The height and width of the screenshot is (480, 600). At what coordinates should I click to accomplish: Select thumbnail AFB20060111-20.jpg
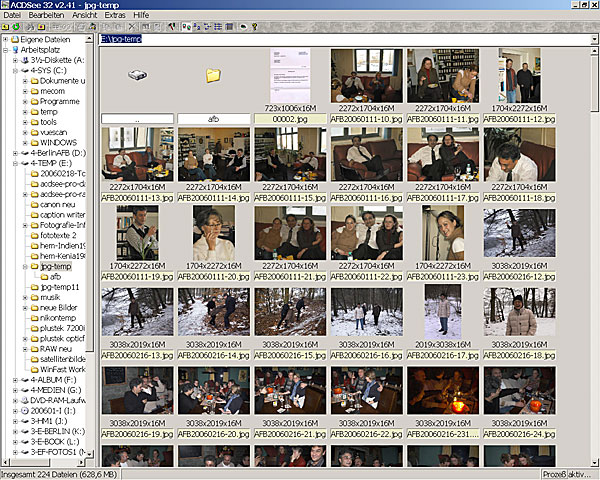coord(213,232)
